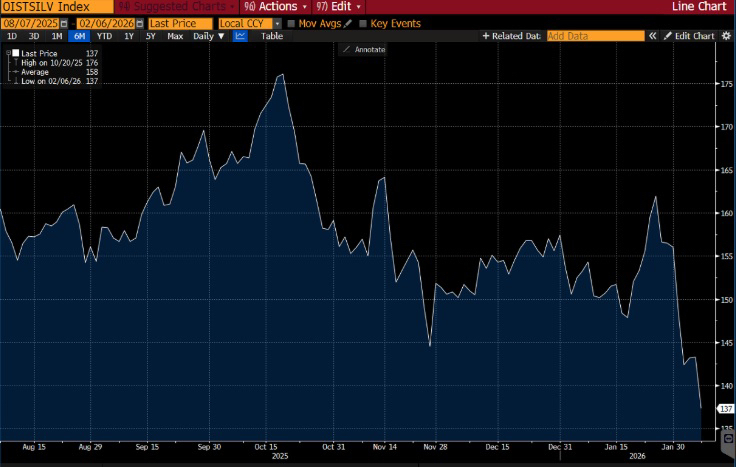Click the double left chevron collapse icon
736x467 pixels.
point(652,36)
